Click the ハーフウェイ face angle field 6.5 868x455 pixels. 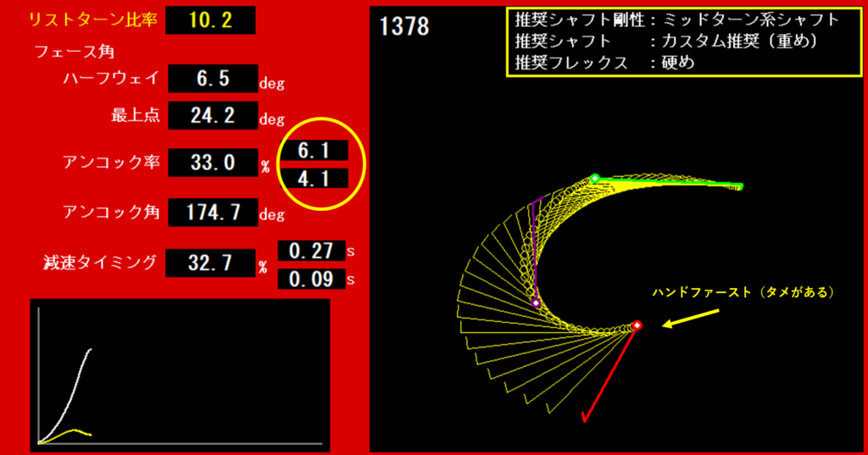pos(213,79)
